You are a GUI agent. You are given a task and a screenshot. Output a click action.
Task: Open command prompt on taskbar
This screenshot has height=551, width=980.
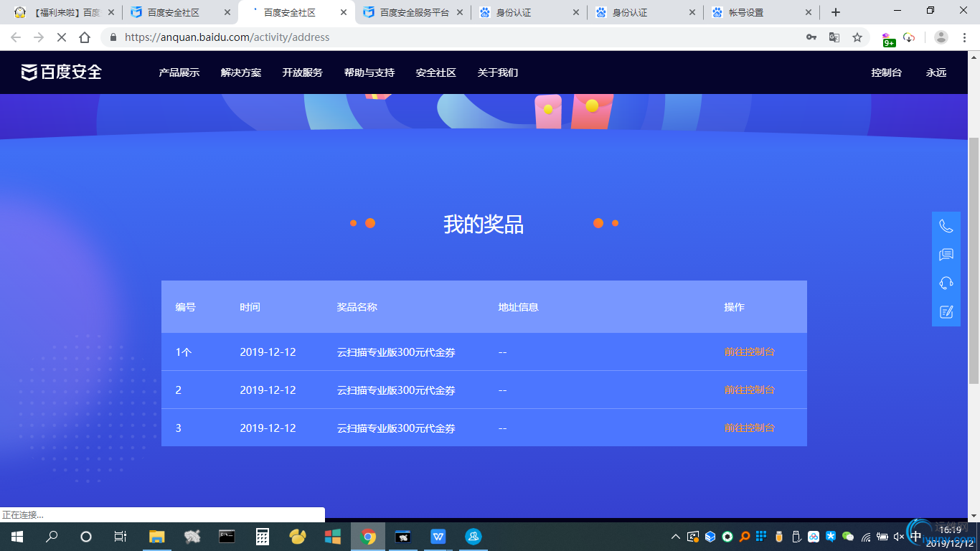[227, 537]
